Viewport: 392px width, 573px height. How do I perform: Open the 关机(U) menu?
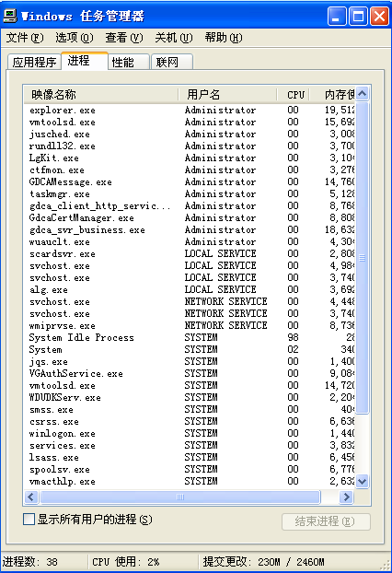[x=174, y=37]
